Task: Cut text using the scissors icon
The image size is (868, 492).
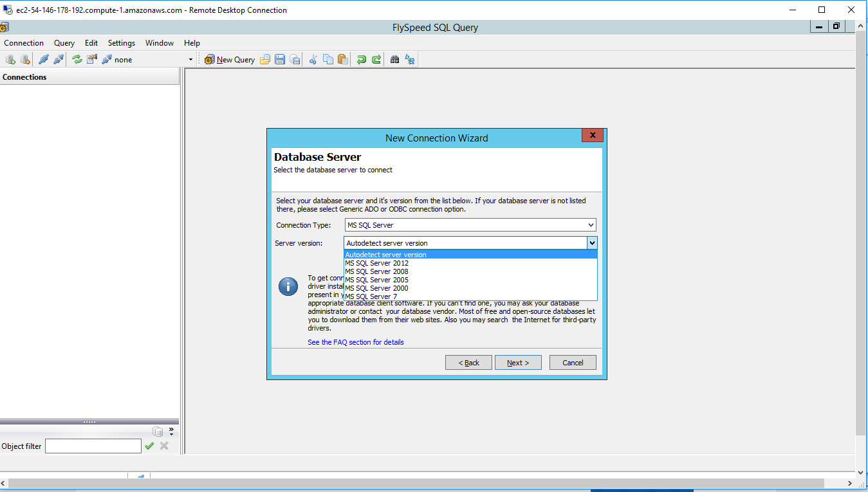Action: (313, 59)
